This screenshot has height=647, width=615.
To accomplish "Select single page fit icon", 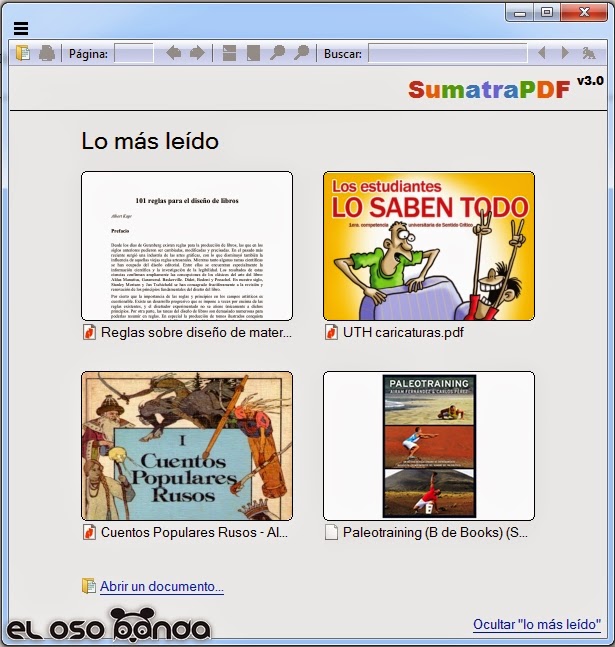I will (x=253, y=53).
